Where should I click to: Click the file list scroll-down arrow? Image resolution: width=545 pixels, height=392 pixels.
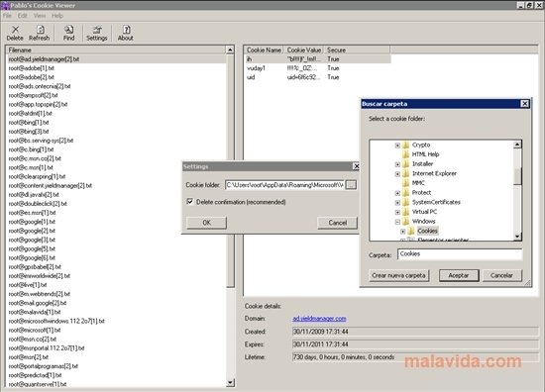coord(230,383)
